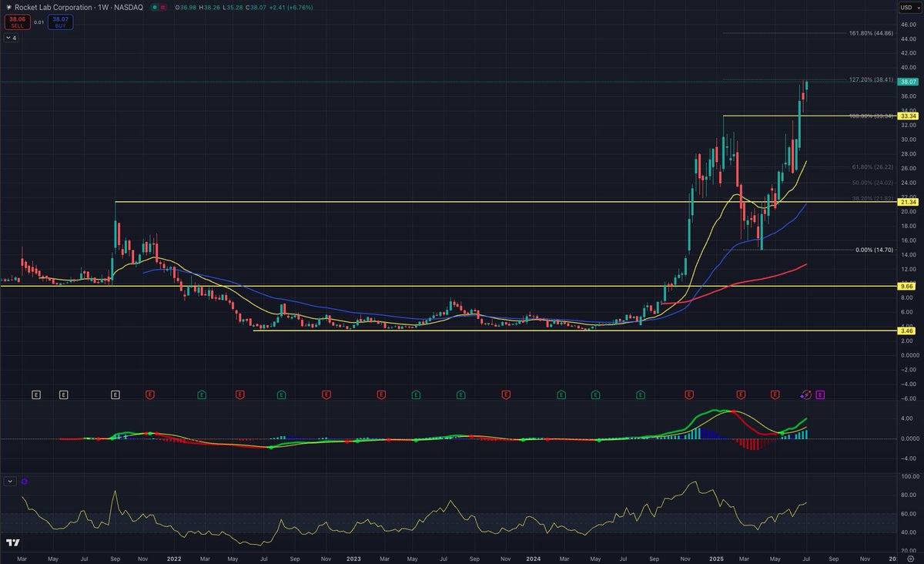Image resolution: width=924 pixels, height=564 pixels.
Task: Click the white earnings marker near Jun 2021
Action: [63, 394]
